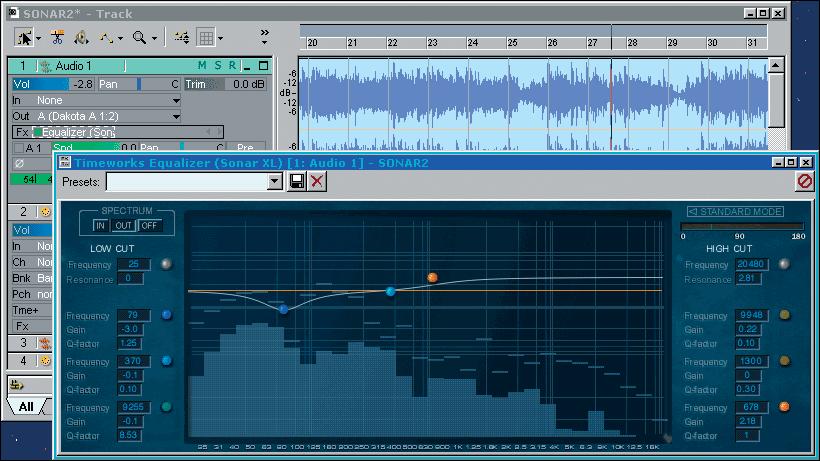This screenshot has width=820, height=461.
Task: Click the blue EQ node at 79 Hz on graph
Action: (x=283, y=309)
